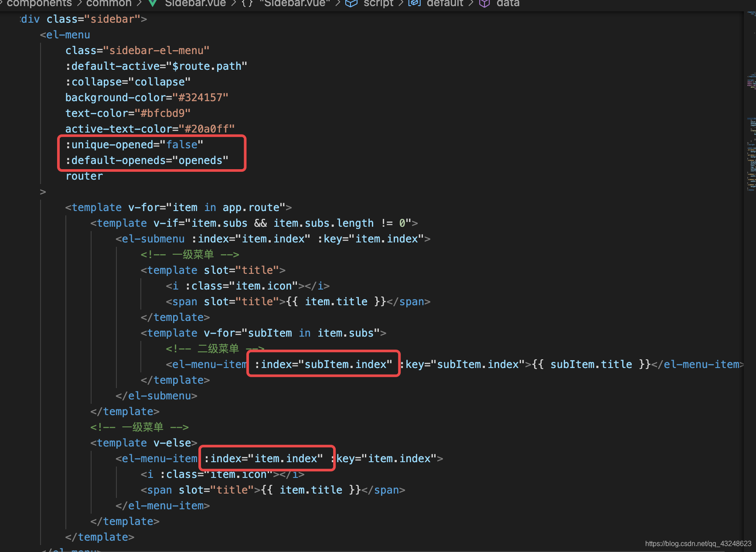Viewport: 756px width, 552px height.
Task: Click on :default-openeds="openeds" attribute
Action: tap(147, 160)
